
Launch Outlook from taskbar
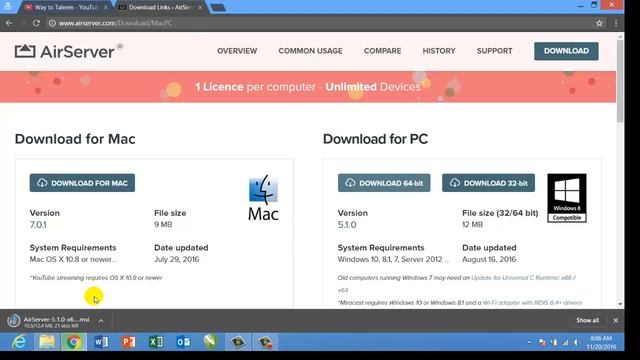[x=183, y=342]
